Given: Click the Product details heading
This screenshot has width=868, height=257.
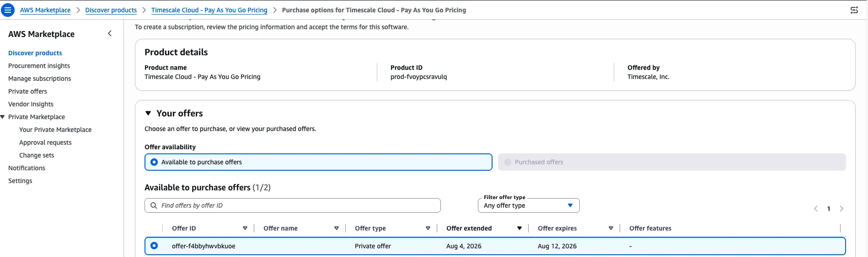Looking at the screenshot, I should 176,52.
